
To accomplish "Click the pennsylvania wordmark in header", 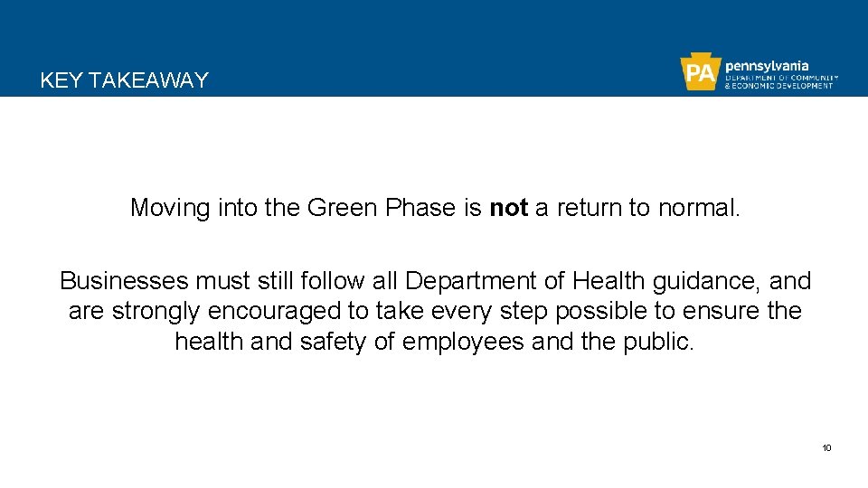I will pyautogui.click(x=767, y=66).
